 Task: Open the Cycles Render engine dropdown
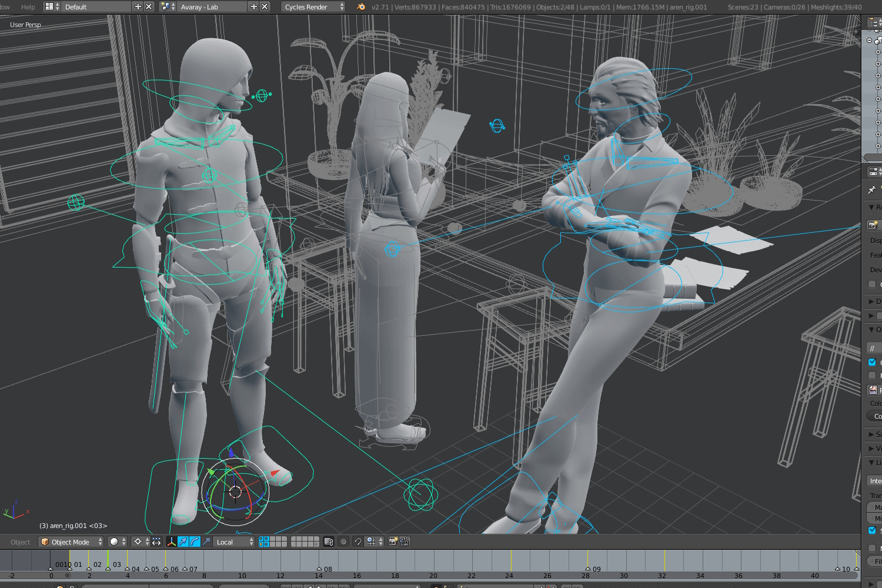point(313,6)
